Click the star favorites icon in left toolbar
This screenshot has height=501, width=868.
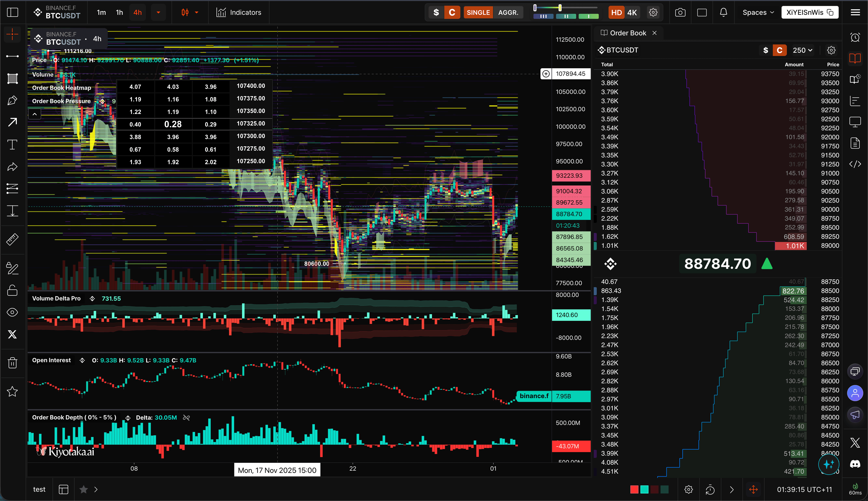click(12, 391)
